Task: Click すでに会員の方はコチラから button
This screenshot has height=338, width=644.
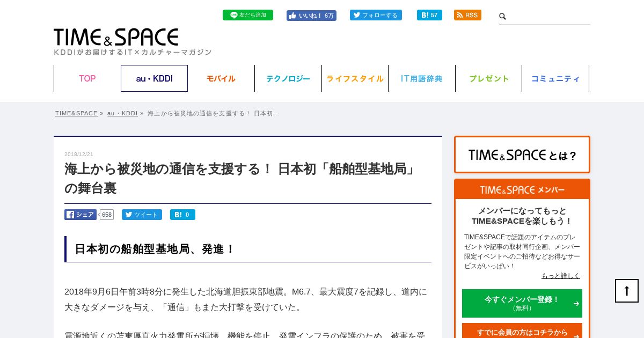Action: [522, 332]
